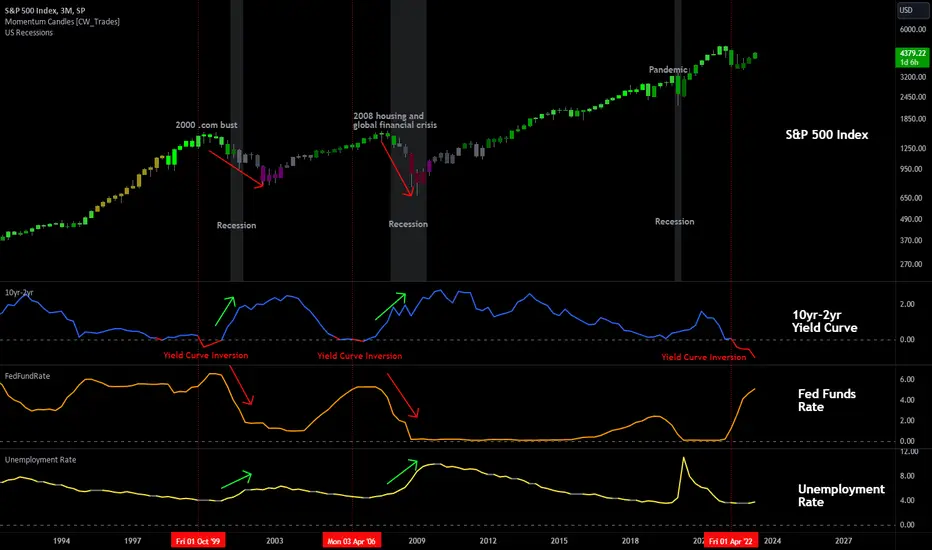Select the US Recessions indicator legend
This screenshot has width=932, height=550.
pyautogui.click(x=29, y=33)
